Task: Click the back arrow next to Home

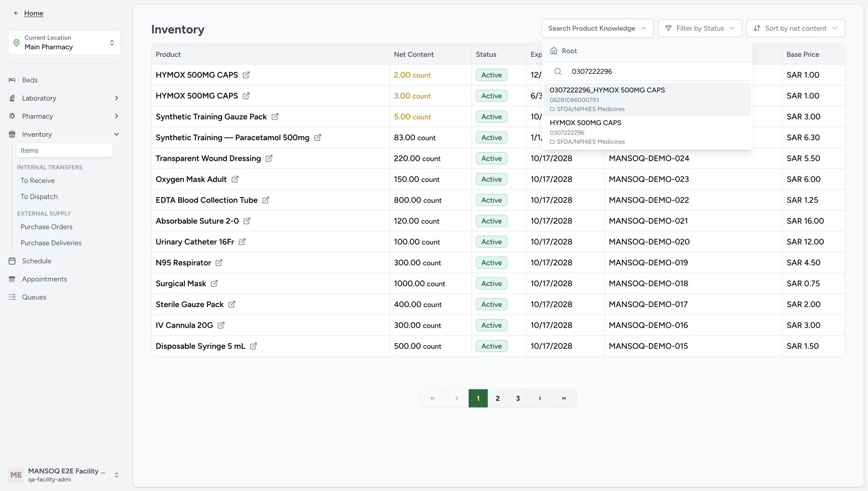Action: click(x=16, y=13)
